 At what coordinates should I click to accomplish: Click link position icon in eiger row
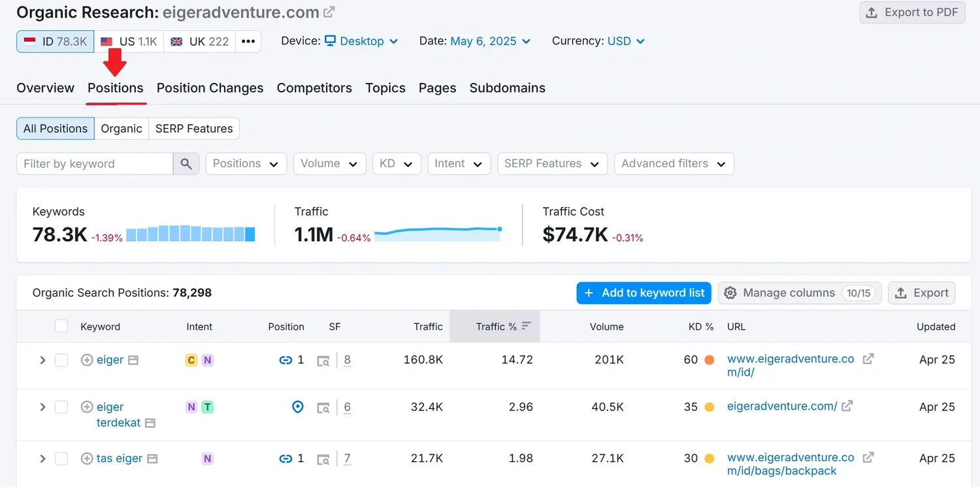point(286,360)
